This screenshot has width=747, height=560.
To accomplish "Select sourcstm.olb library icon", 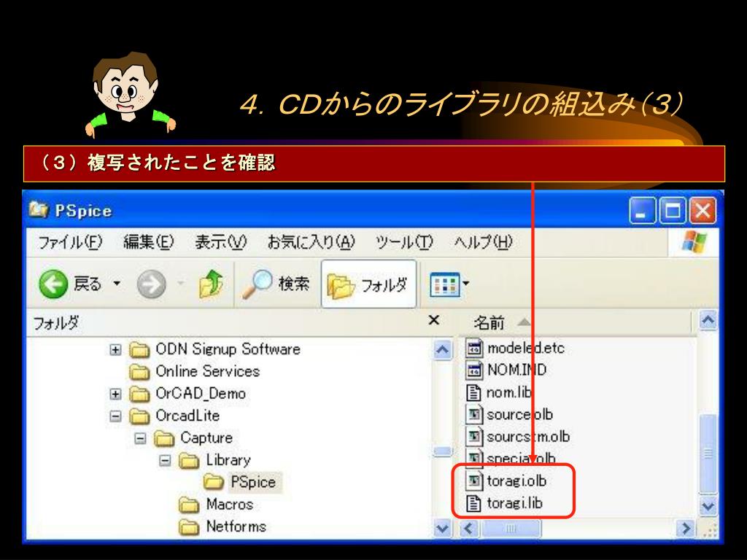I will click(473, 437).
